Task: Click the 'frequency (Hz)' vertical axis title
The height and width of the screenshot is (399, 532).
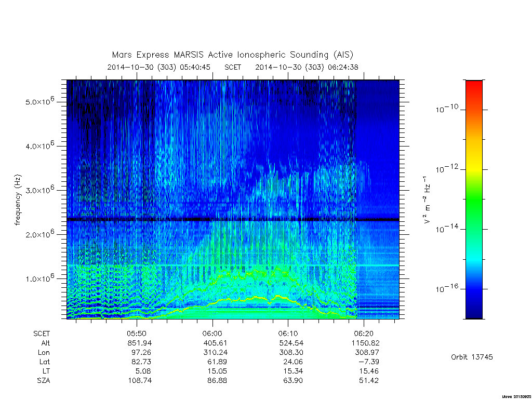Action: 18,200
